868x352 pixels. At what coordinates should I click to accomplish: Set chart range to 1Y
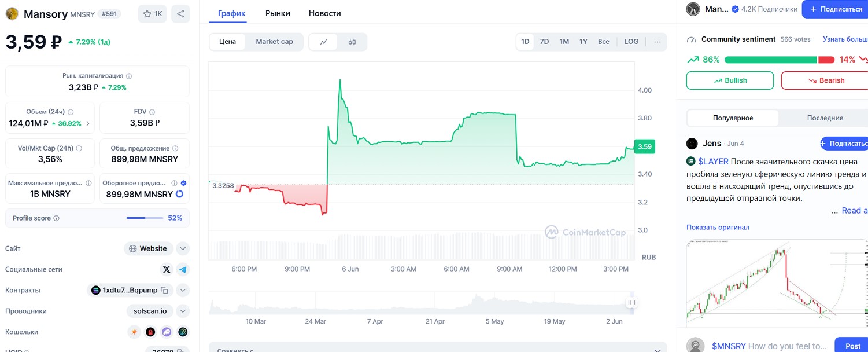pyautogui.click(x=583, y=42)
